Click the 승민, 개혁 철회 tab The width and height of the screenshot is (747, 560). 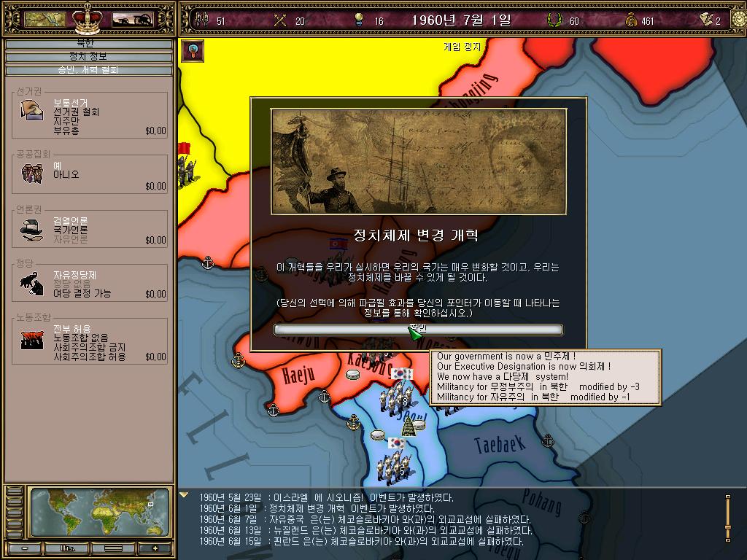(88, 70)
